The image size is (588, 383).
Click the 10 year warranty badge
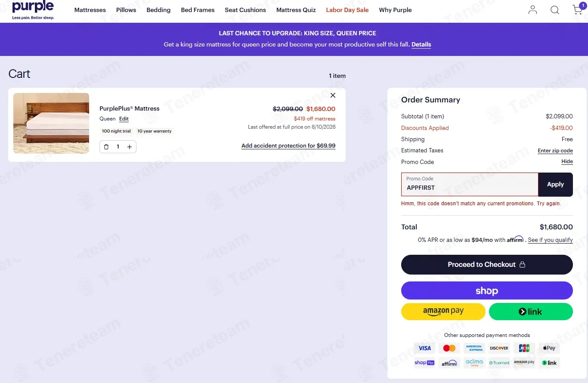coord(155,131)
